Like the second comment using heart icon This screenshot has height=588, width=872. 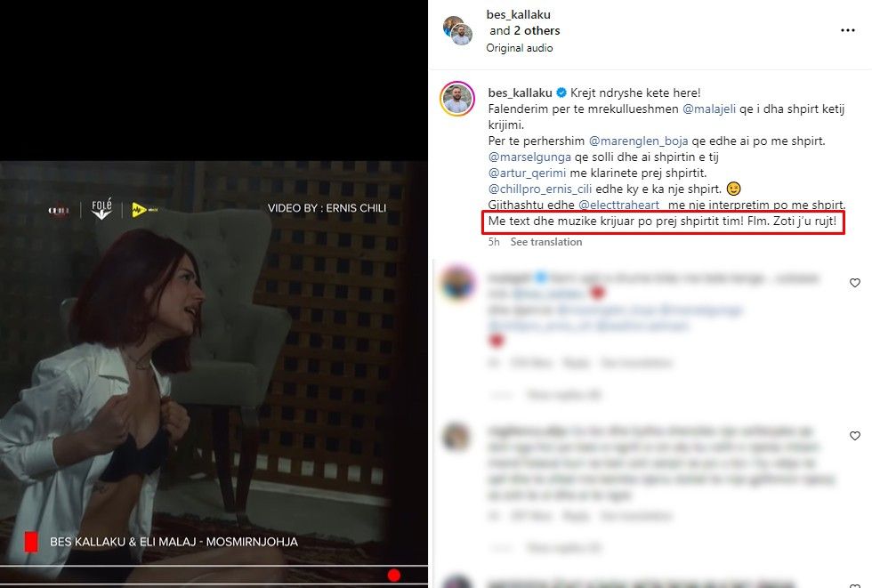[855, 436]
